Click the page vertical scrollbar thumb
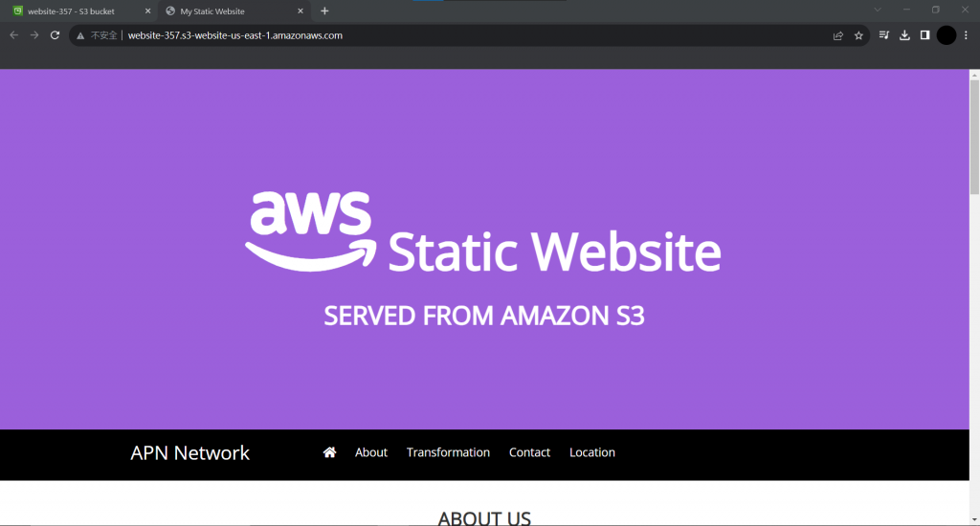This screenshot has height=526, width=980. [x=974, y=138]
